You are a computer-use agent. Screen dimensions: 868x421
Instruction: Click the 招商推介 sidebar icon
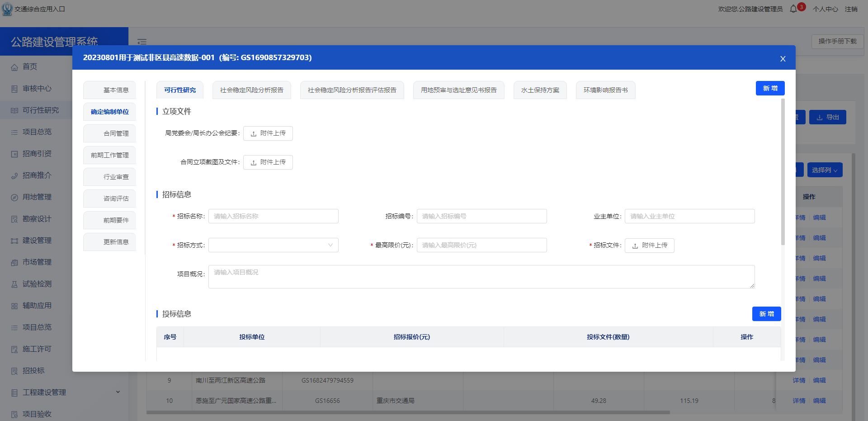pyautogui.click(x=14, y=175)
